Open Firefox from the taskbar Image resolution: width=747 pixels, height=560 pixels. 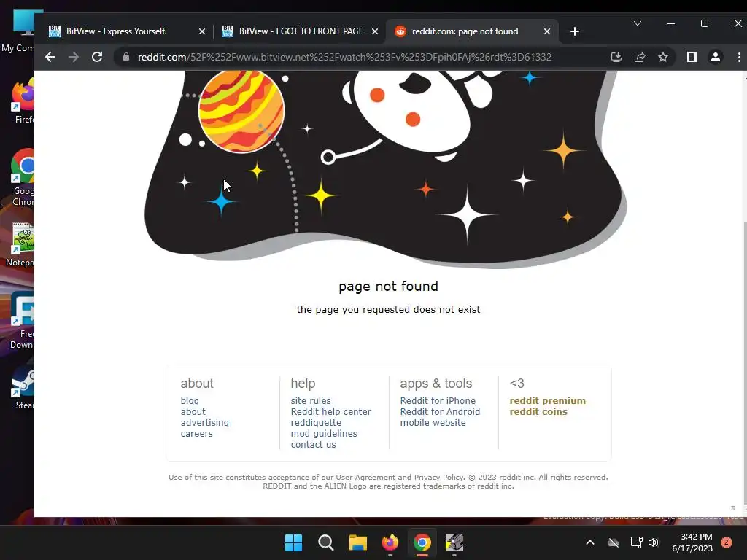390,542
